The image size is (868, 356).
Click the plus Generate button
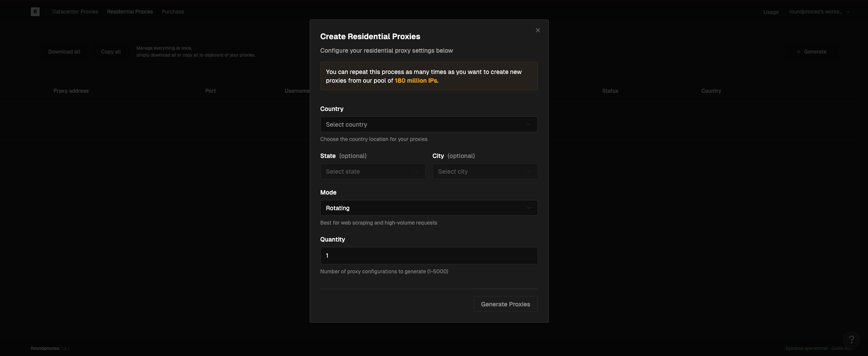coord(811,52)
